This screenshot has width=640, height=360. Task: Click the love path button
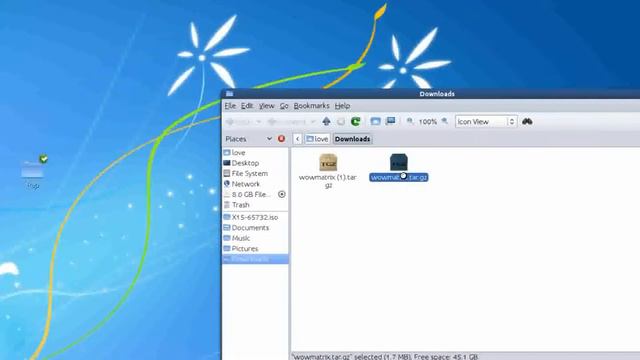coord(317,139)
